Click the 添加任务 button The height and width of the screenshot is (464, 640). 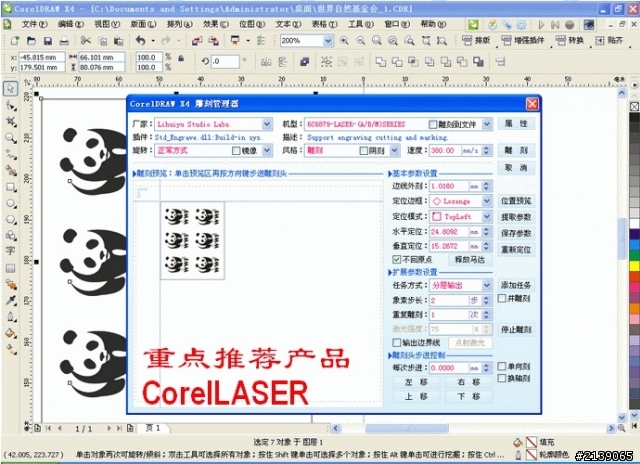[x=516, y=285]
